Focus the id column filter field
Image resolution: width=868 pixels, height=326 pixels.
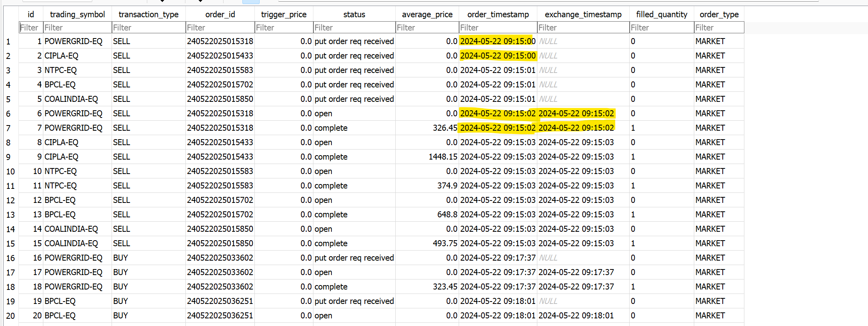click(x=31, y=27)
